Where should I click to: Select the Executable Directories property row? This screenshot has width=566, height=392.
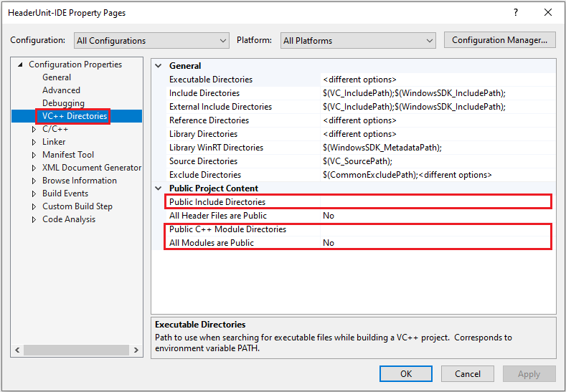(361, 80)
